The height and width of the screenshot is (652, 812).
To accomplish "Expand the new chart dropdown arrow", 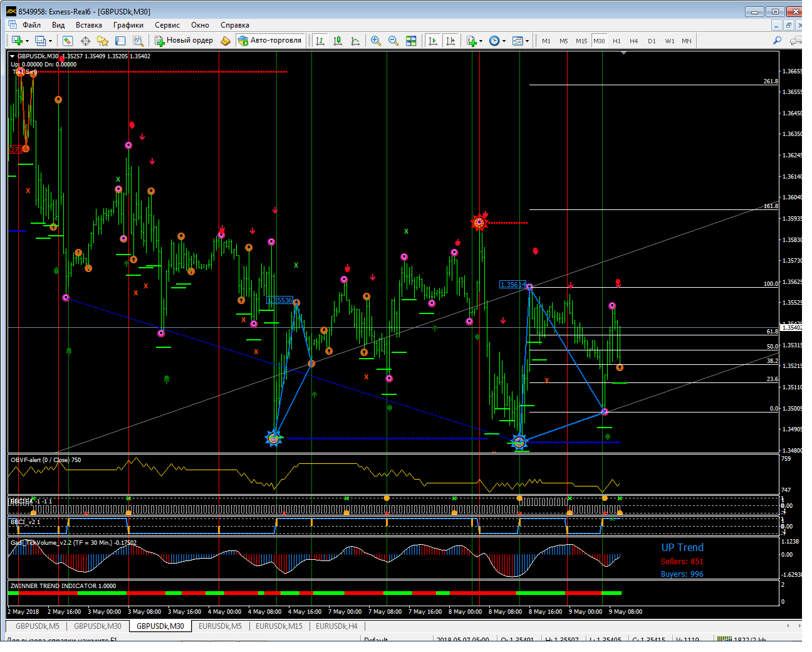I will click(27, 41).
